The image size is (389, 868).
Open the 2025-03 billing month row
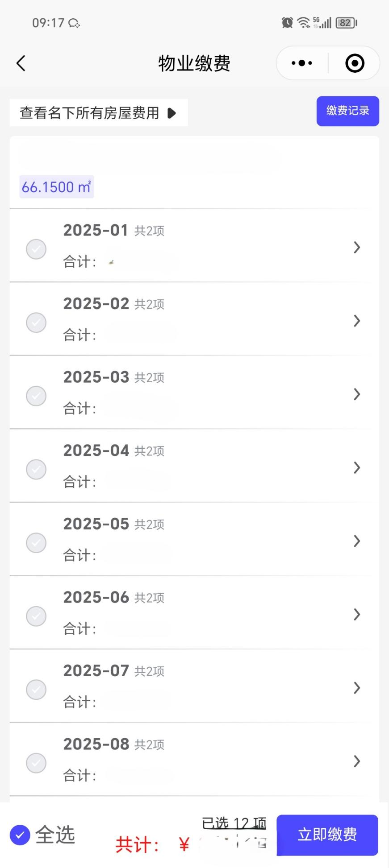click(x=192, y=393)
